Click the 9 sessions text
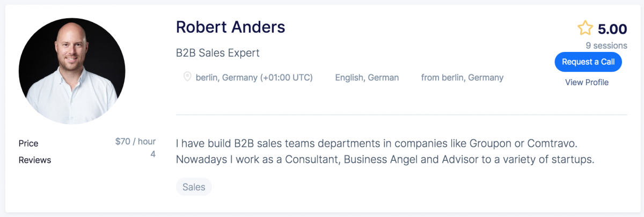 [606, 46]
